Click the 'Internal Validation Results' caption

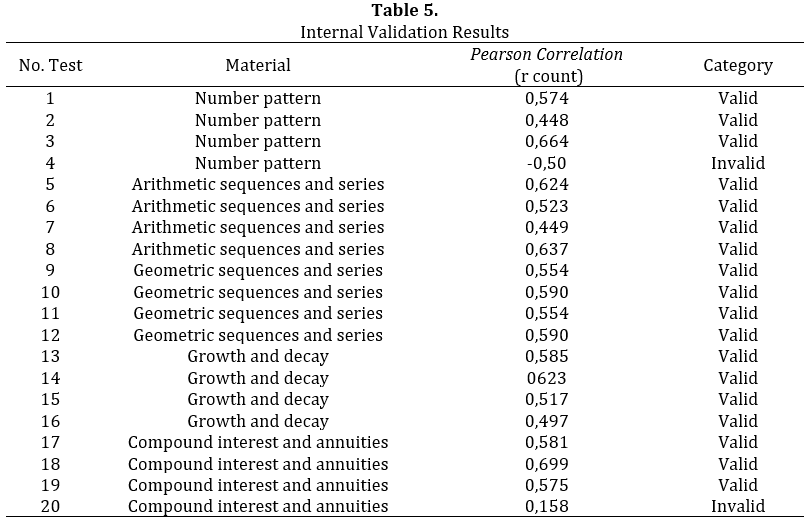pos(404,32)
